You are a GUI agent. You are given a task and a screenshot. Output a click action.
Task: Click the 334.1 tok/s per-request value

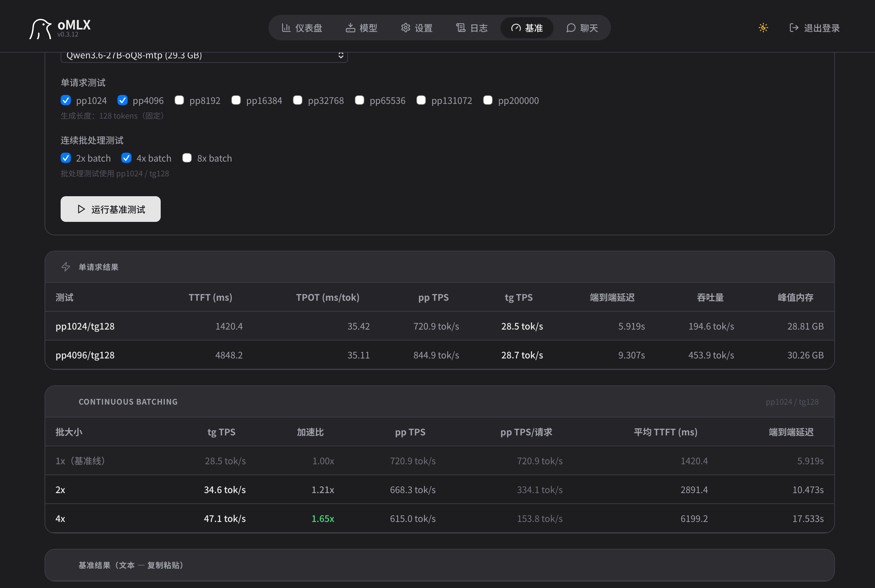(x=540, y=490)
